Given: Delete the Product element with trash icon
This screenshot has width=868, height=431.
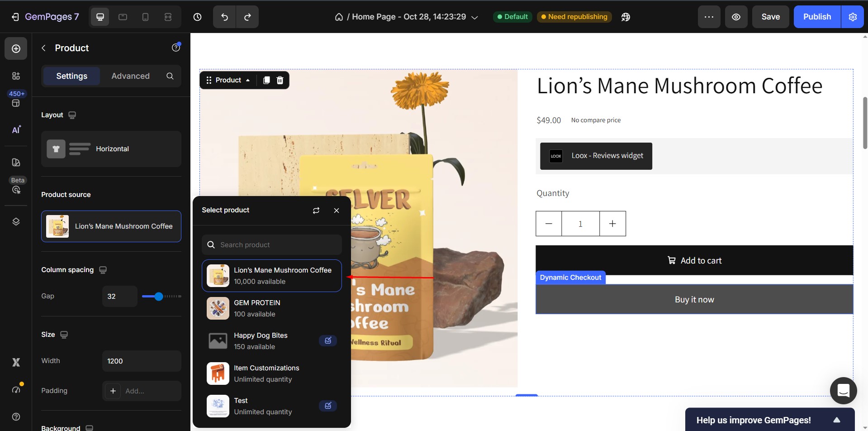Looking at the screenshot, I should [x=280, y=80].
